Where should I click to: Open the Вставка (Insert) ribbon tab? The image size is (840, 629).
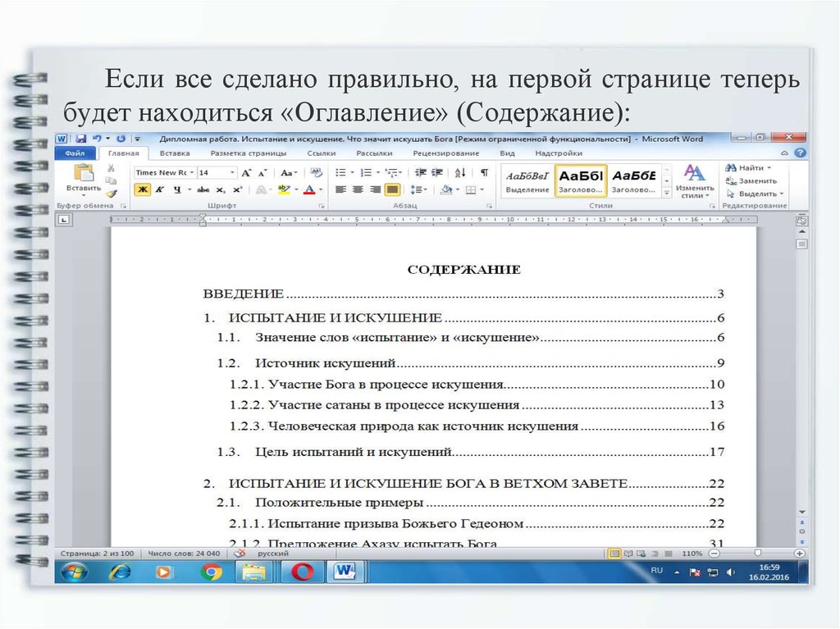point(175,153)
